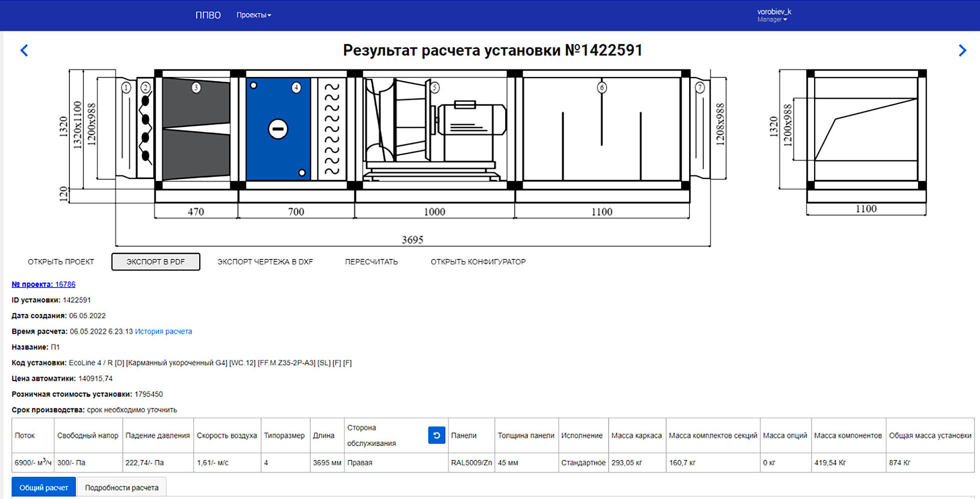Go to previous unit with left arrow
This screenshot has height=499, width=980.
pyautogui.click(x=24, y=50)
